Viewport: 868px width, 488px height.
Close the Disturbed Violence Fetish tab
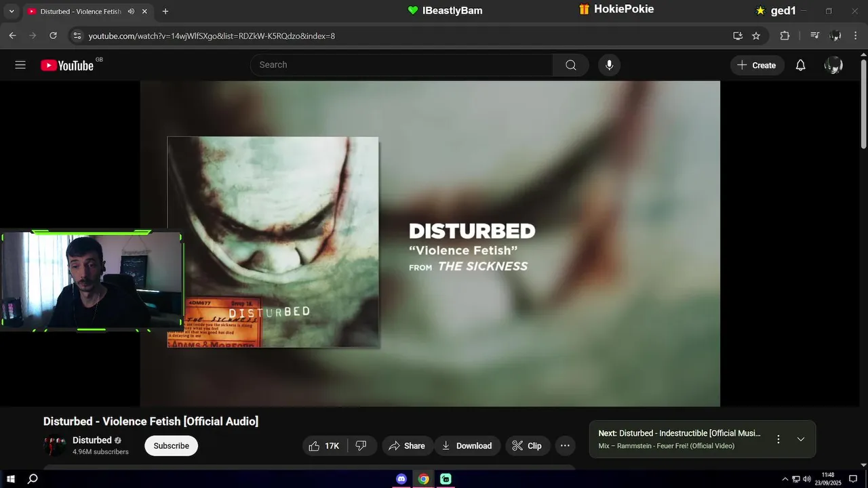144,12
